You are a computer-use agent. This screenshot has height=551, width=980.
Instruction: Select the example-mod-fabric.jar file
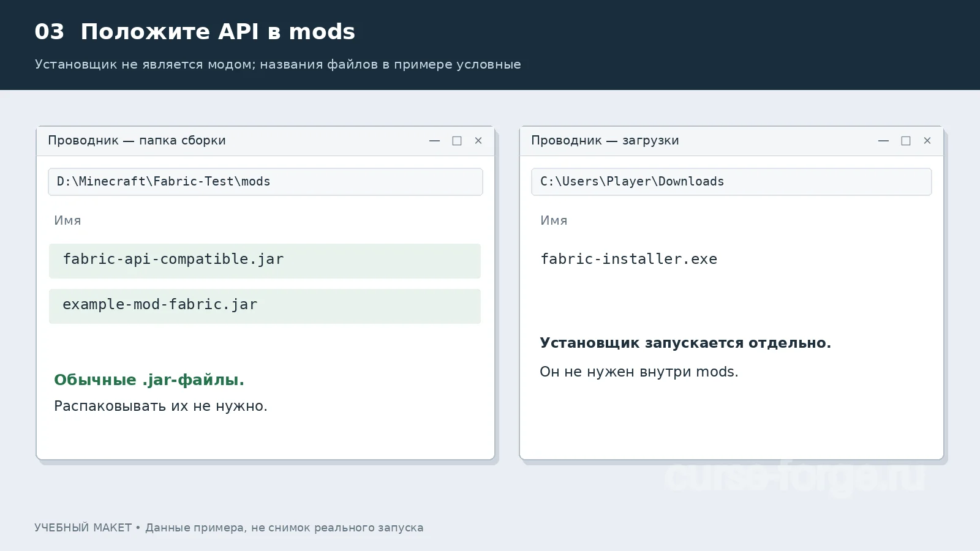[265, 306]
